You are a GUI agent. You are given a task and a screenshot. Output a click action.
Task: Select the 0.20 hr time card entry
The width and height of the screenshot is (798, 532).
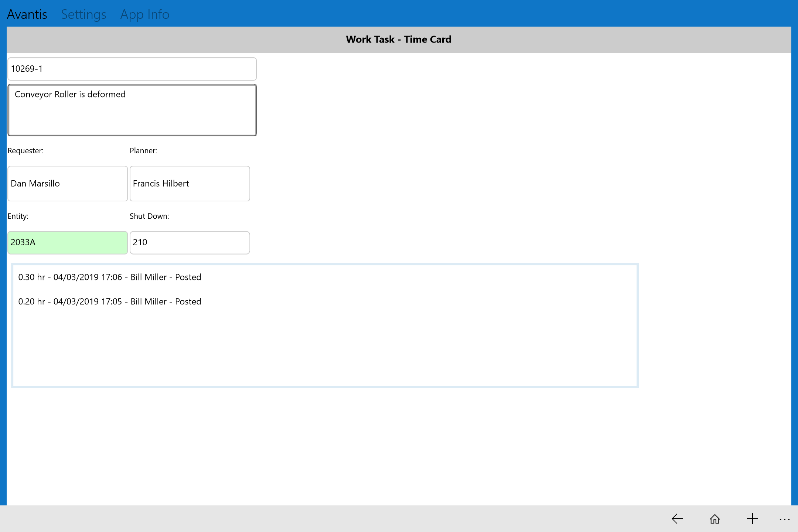coord(110,301)
